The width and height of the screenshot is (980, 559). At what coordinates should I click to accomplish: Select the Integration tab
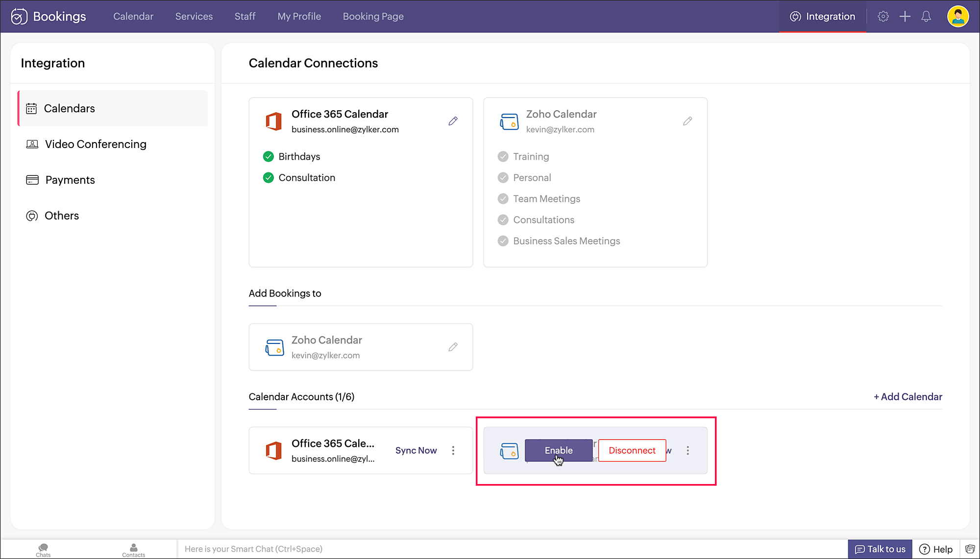(x=823, y=17)
